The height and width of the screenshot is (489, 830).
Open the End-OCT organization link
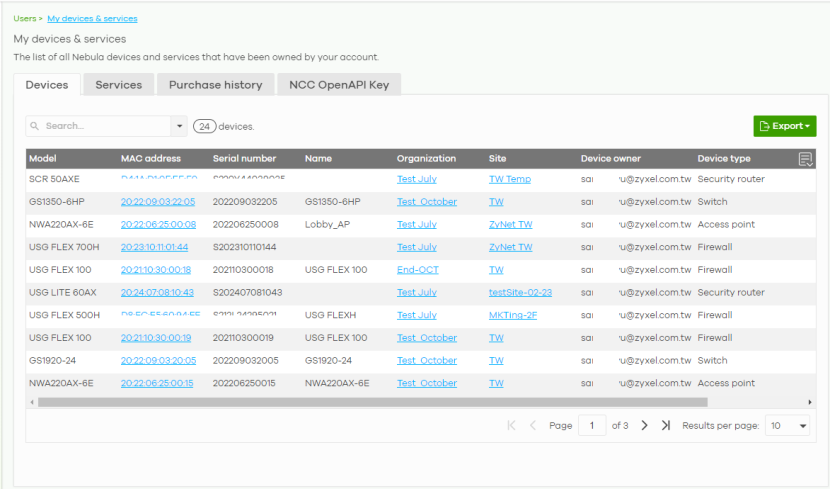418,270
